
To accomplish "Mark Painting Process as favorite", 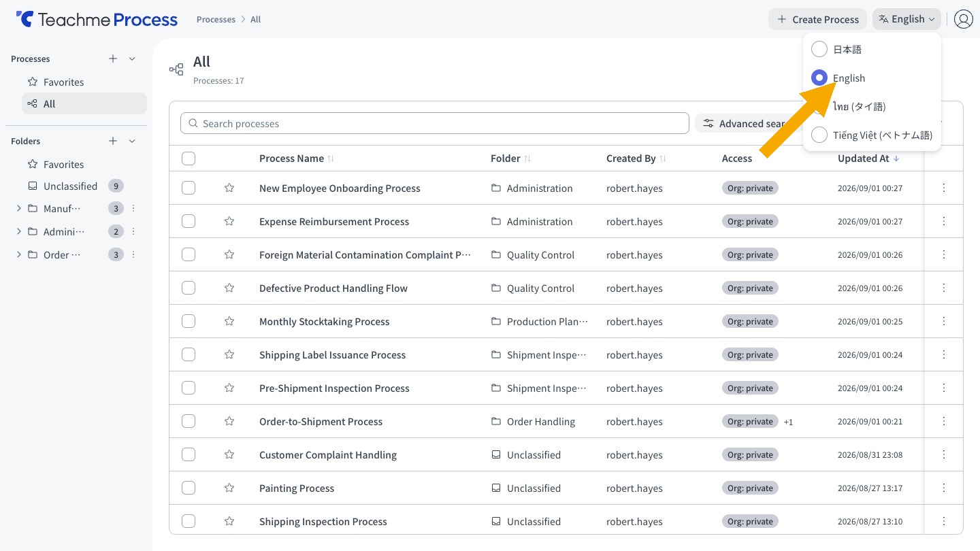I will 229,488.
